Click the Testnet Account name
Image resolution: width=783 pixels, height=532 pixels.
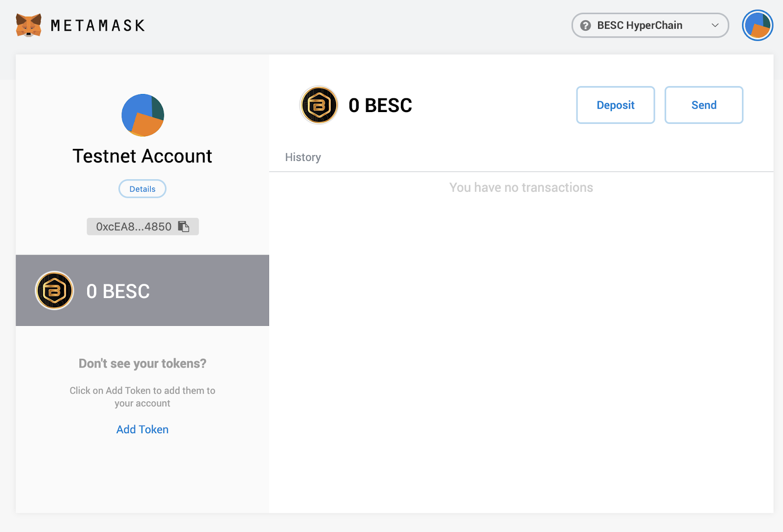click(x=142, y=156)
